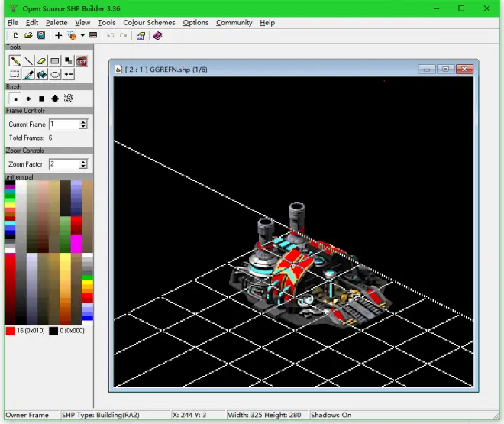Click the 'Owner Frame' status bar entry

[x=27, y=415]
